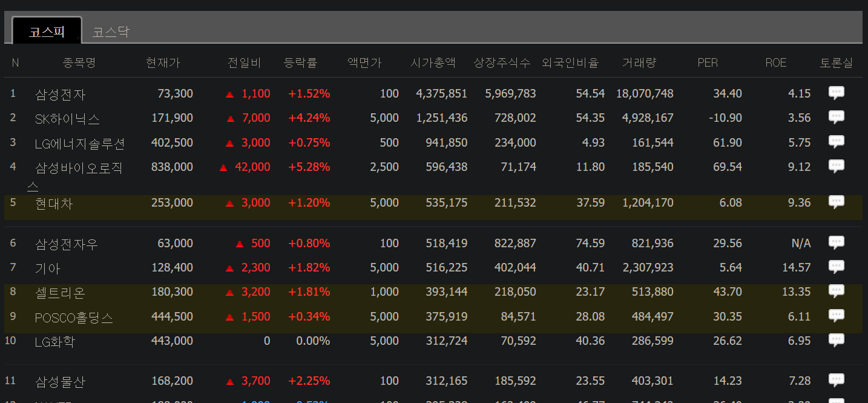Open discussion room icon for 기아
Image resolution: width=868 pixels, height=403 pixels.
click(837, 267)
